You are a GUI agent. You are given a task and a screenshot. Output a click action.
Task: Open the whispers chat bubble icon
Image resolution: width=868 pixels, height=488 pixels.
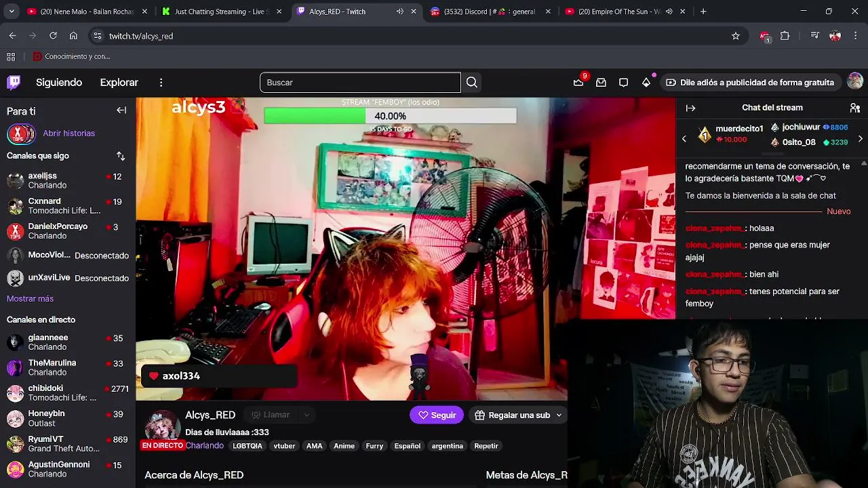click(x=623, y=83)
